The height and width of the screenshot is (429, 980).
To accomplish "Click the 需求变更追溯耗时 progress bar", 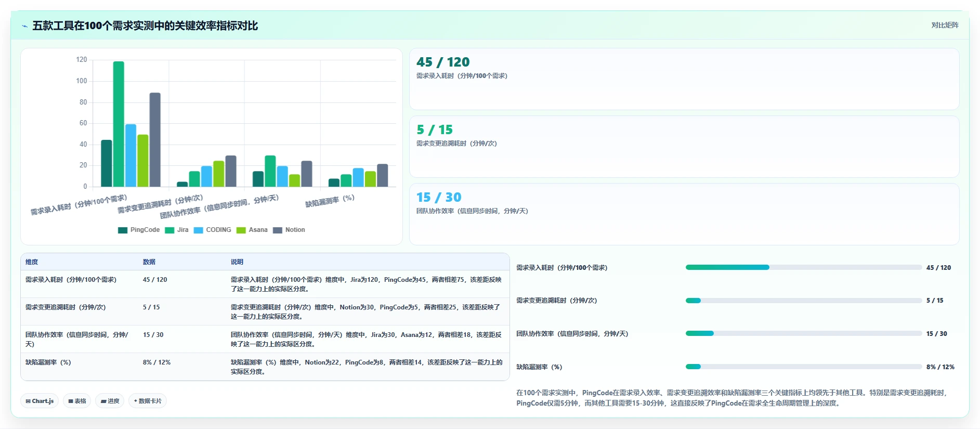I will pos(804,301).
